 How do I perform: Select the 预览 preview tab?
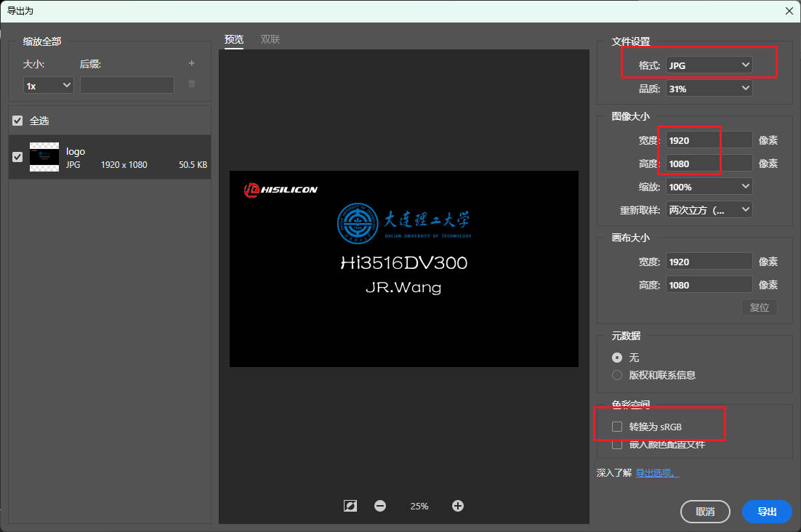coord(234,39)
